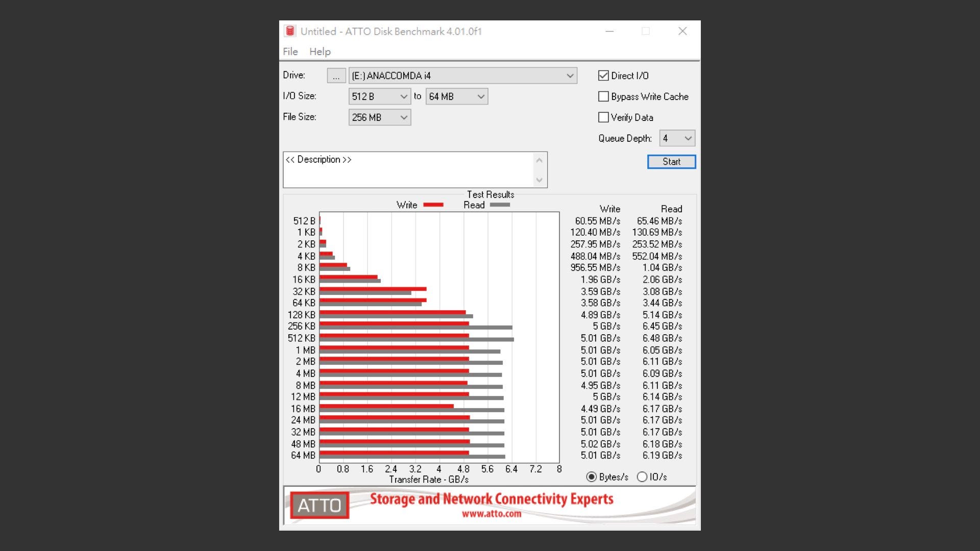Click the drive browse '...' button
This screenshot has width=980, height=551.
tap(336, 76)
